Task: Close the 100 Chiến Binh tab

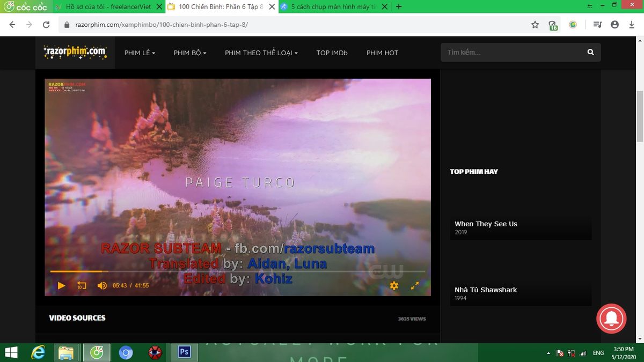Action: click(272, 7)
